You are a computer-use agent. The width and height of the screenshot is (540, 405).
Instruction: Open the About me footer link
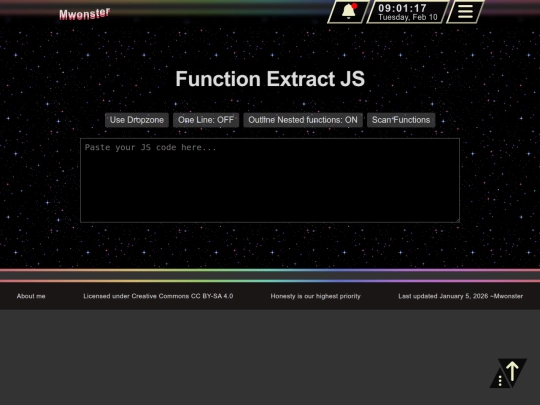31,296
